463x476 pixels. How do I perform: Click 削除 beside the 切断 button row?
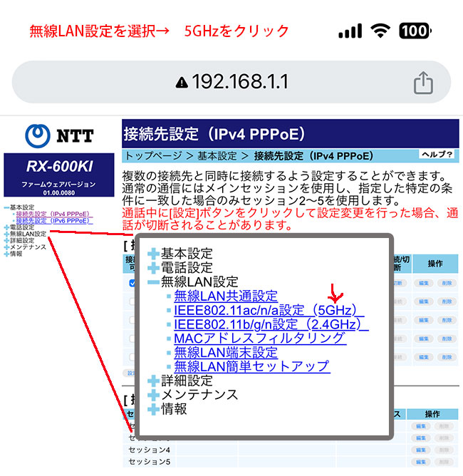tap(447, 283)
